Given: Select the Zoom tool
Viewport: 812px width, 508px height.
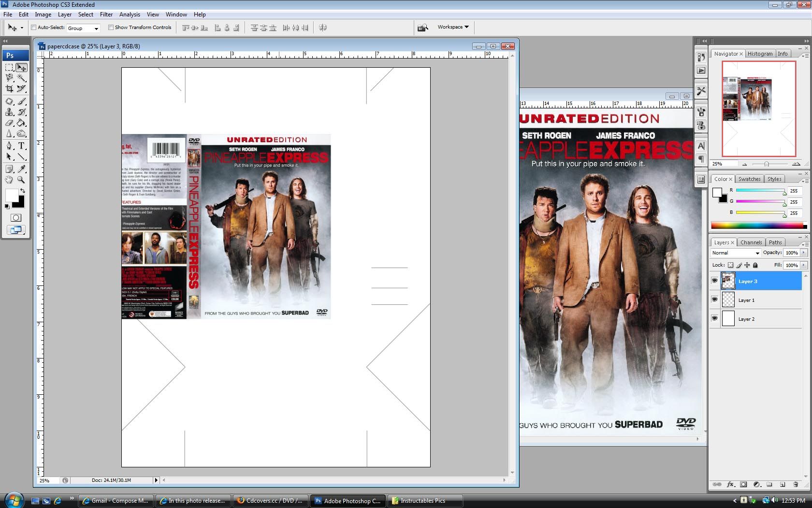Looking at the screenshot, I should (21, 179).
